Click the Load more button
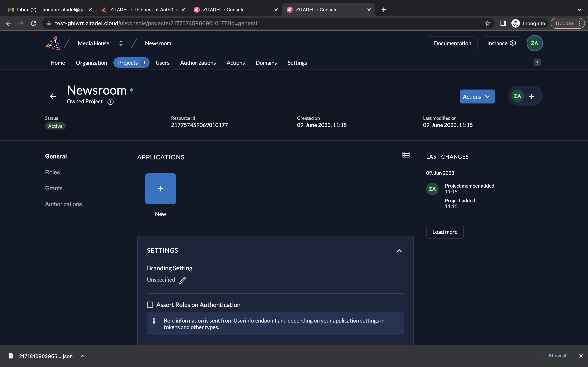This screenshot has width=588, height=367. click(x=445, y=232)
